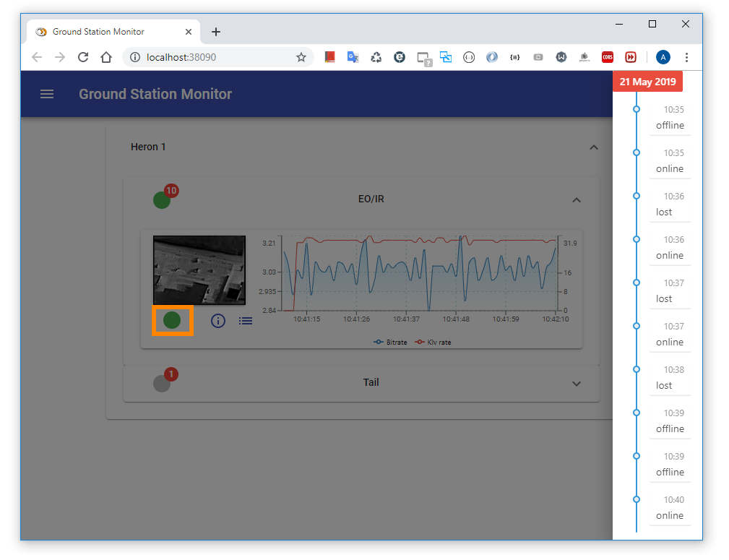Open the hamburger navigation menu

(47, 94)
